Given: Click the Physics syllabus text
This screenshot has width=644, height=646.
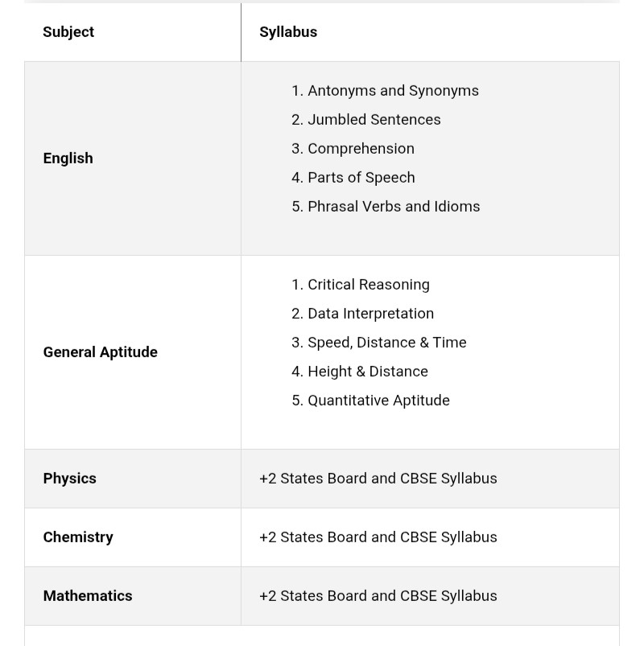Looking at the screenshot, I should tap(378, 479).
